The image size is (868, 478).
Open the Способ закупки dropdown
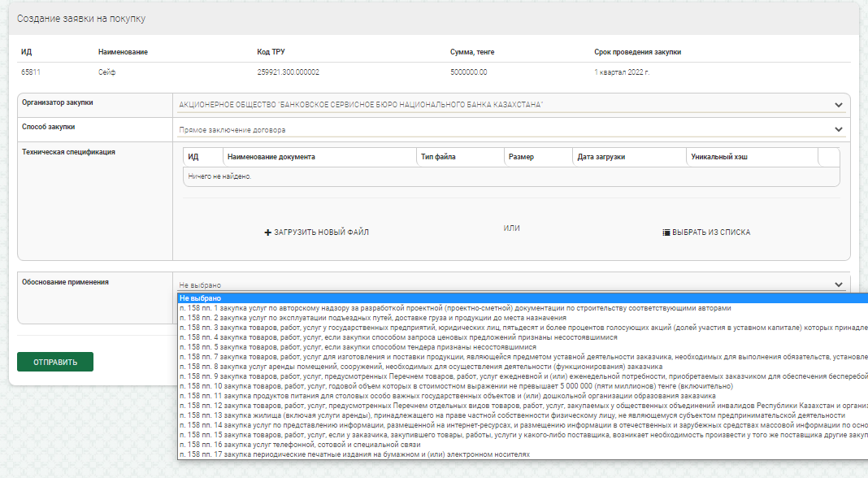tap(838, 129)
